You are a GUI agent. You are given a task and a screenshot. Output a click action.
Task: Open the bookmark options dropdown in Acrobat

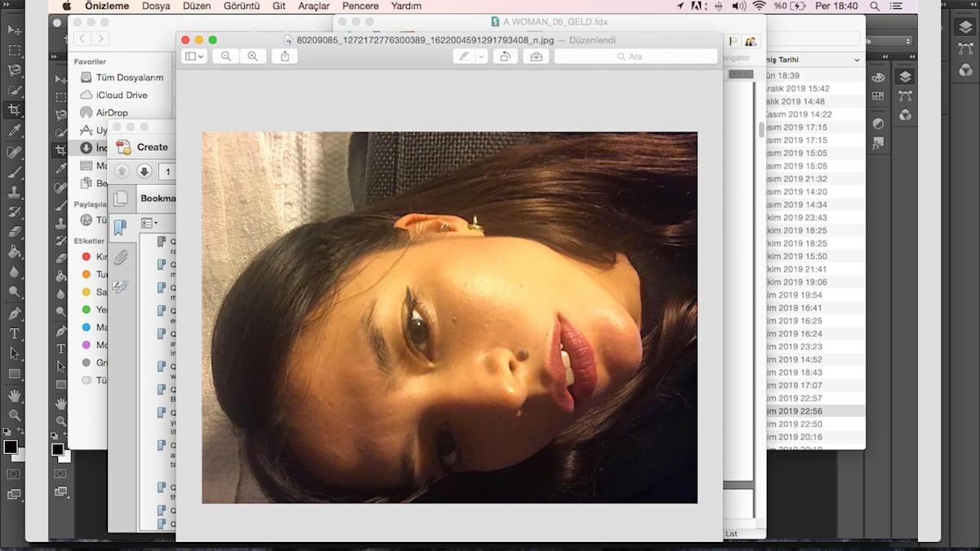(149, 223)
